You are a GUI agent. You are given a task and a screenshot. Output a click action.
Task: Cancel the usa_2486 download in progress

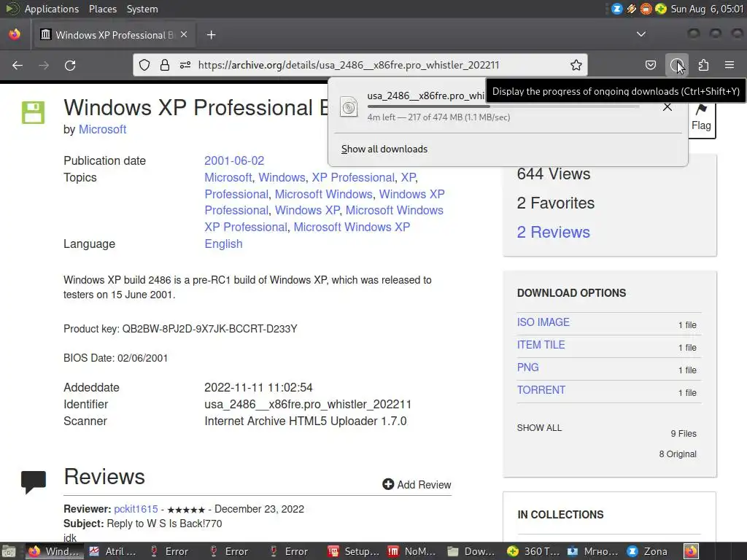pos(667,106)
